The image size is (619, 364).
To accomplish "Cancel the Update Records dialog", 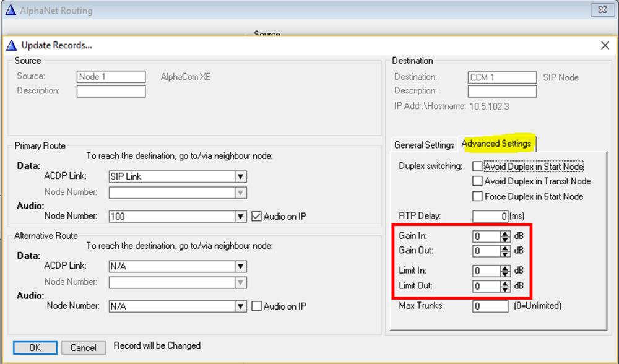I will 84,347.
